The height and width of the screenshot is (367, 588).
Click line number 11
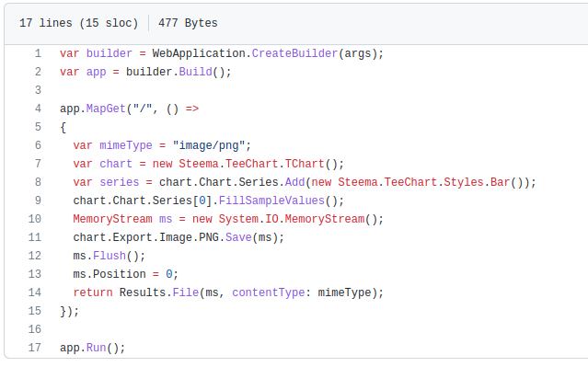(x=34, y=237)
